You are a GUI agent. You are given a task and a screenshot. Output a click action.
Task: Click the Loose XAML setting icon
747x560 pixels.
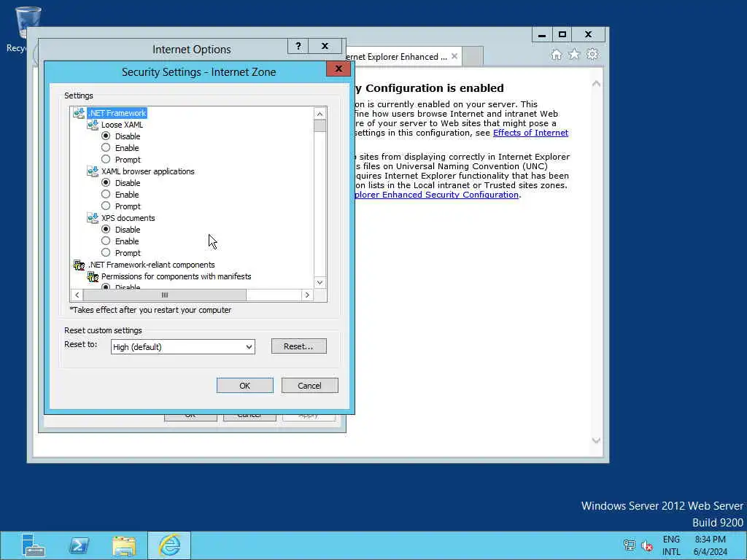93,125
